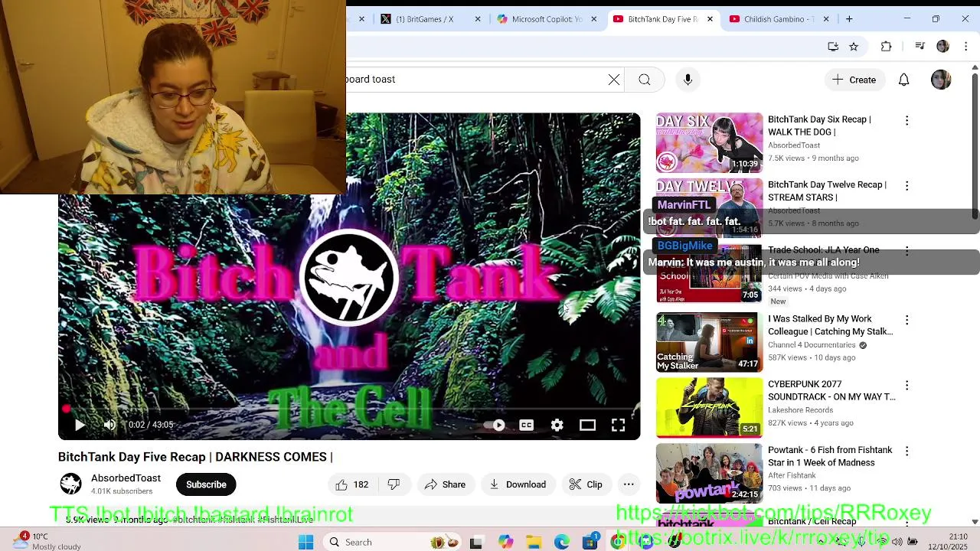
Task: Open Microsoft Store from the taskbar
Action: [590, 542]
